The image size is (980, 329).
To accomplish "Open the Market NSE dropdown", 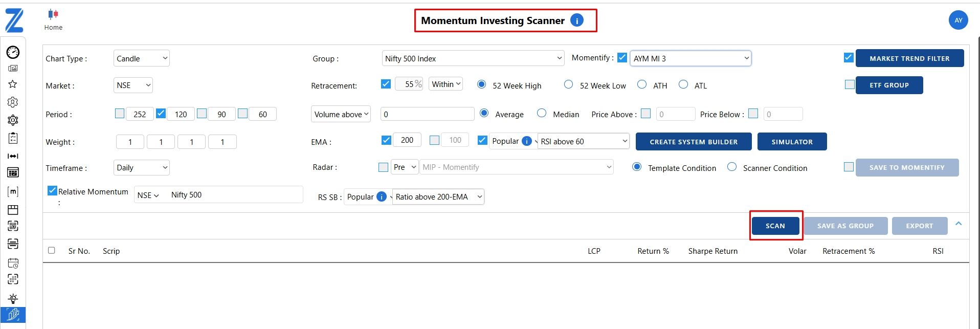I will coord(133,85).
